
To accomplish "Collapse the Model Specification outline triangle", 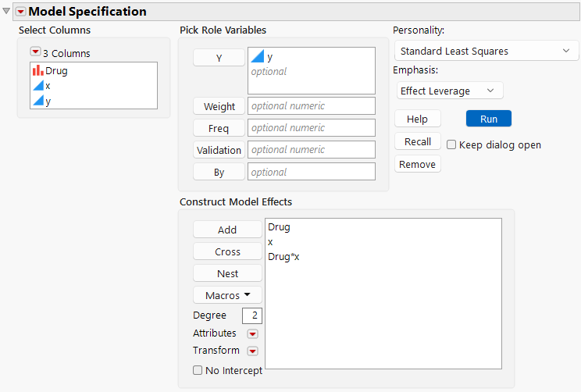I will pyautogui.click(x=7, y=11).
